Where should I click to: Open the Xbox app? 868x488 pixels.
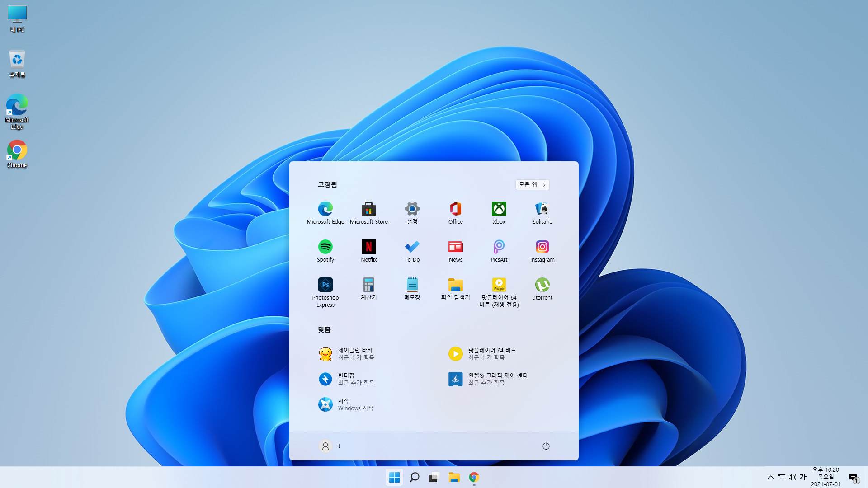(x=499, y=213)
